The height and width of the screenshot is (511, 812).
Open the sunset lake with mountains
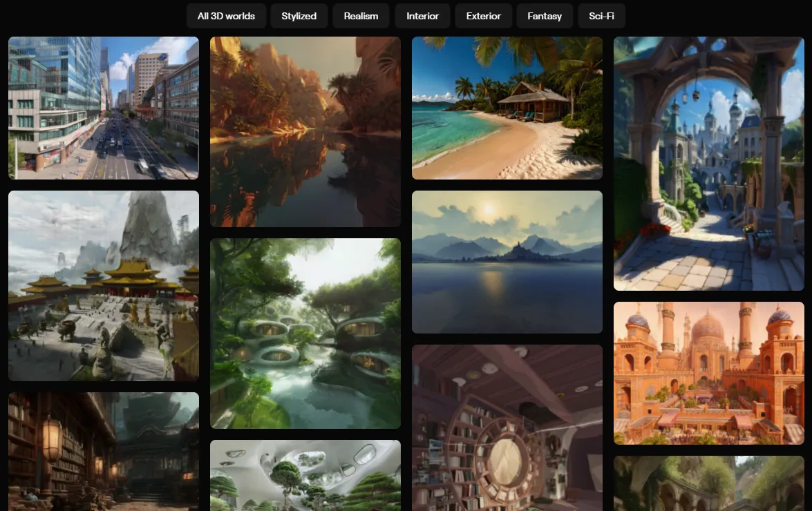(x=507, y=262)
